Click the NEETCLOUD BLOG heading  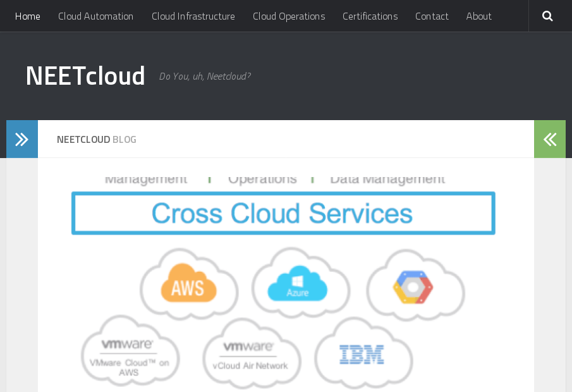[96, 140]
